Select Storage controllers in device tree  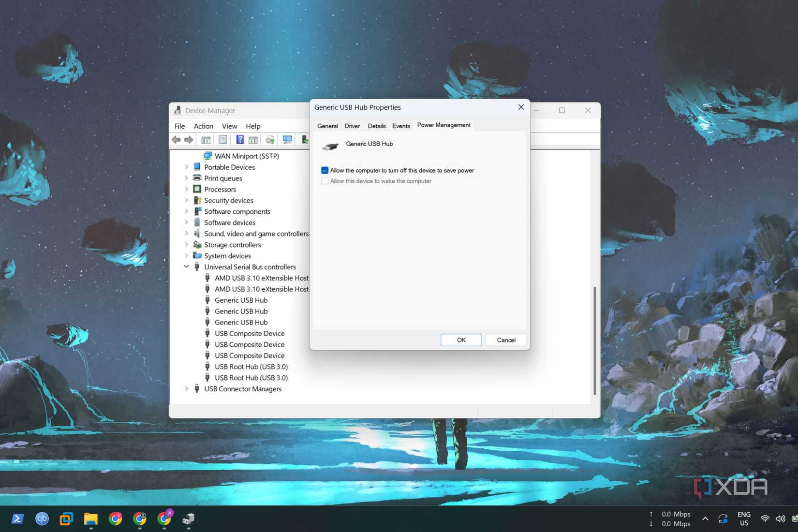coord(232,245)
